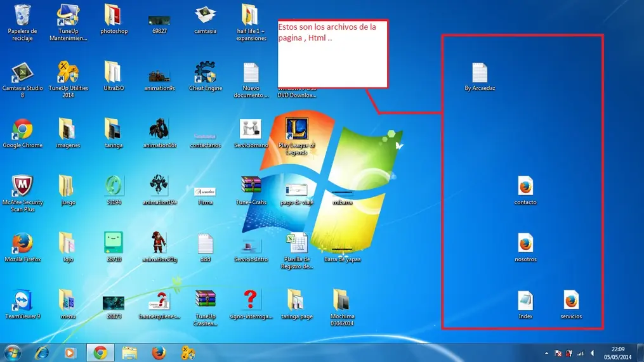Select the contactanos image file
This screenshot has height=362, width=644.
pos(206,136)
